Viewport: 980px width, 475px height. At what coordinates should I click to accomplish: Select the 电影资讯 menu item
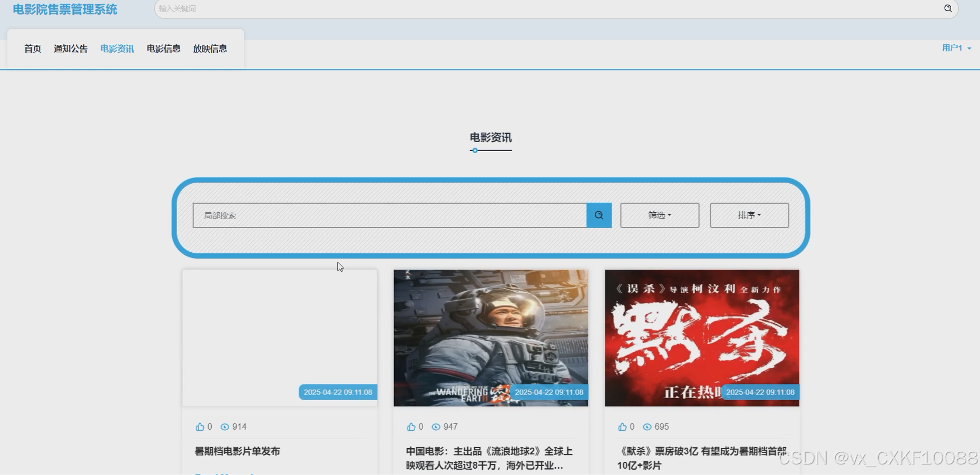point(117,48)
